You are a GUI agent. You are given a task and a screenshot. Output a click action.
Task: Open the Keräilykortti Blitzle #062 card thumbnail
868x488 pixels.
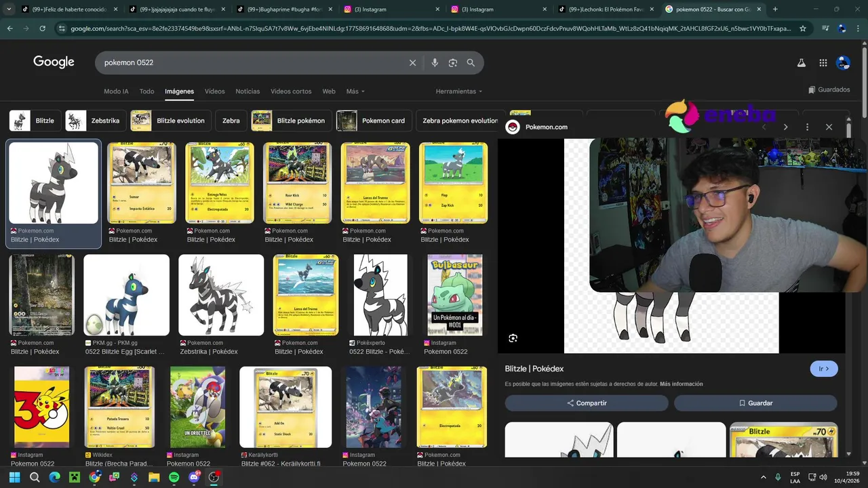coord(285,407)
